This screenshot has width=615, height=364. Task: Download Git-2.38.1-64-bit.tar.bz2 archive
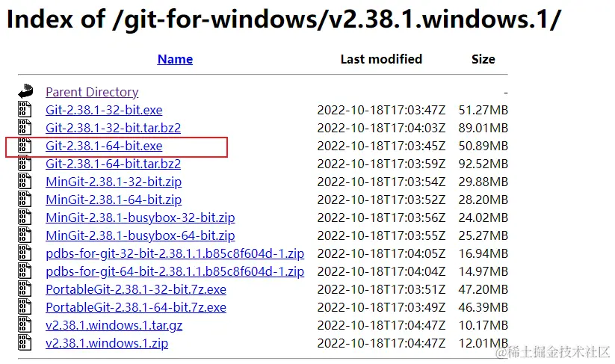(x=113, y=164)
